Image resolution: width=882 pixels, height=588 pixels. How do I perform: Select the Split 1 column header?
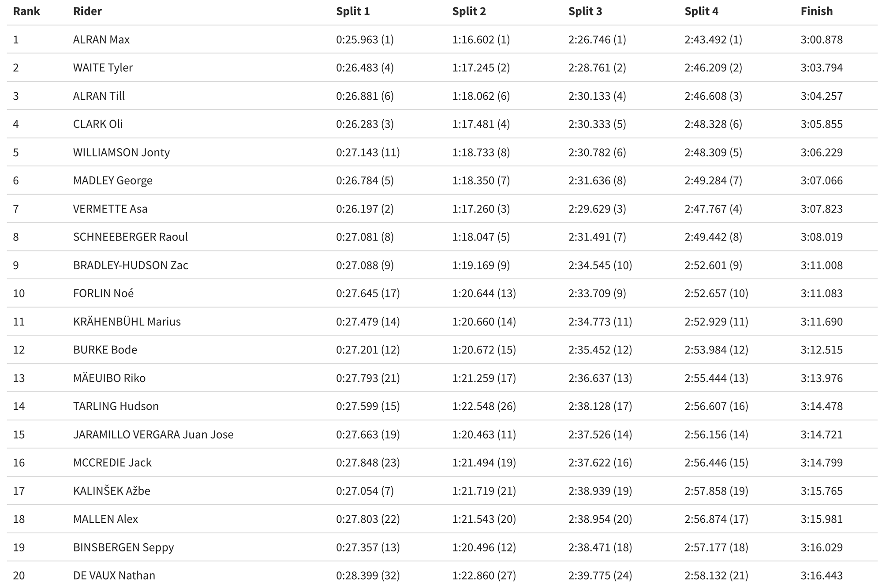pyautogui.click(x=353, y=11)
